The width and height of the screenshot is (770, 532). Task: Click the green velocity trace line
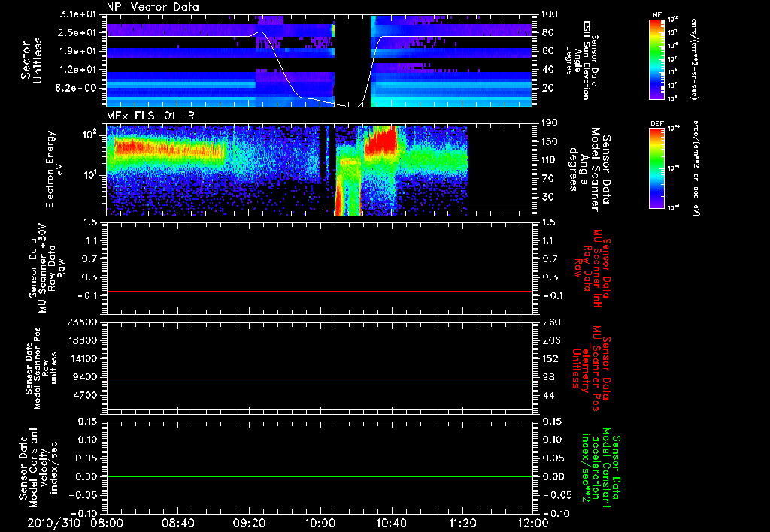320,476
